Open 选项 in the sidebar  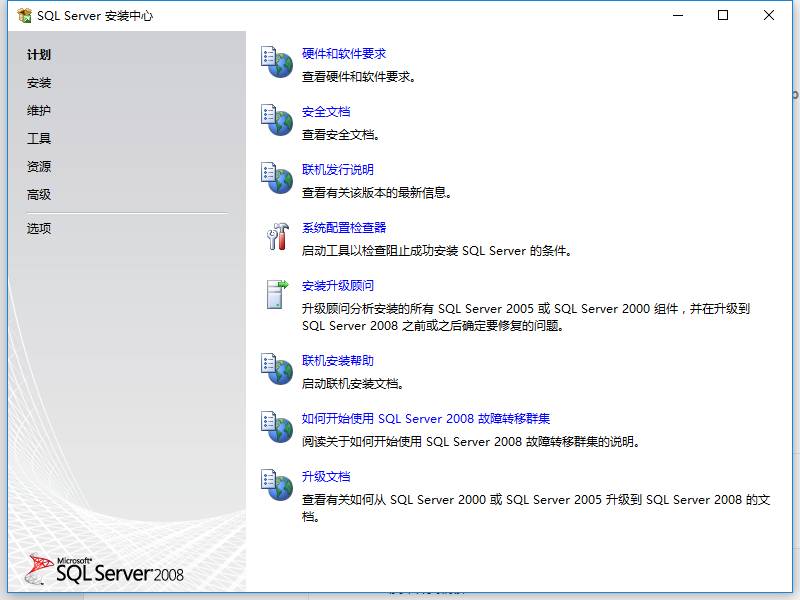click(39, 229)
